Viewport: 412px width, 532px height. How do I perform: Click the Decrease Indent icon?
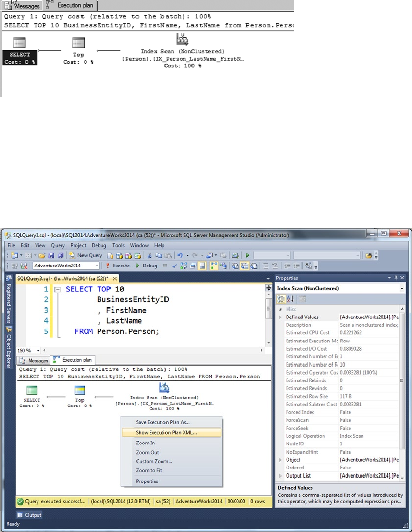pos(287,266)
